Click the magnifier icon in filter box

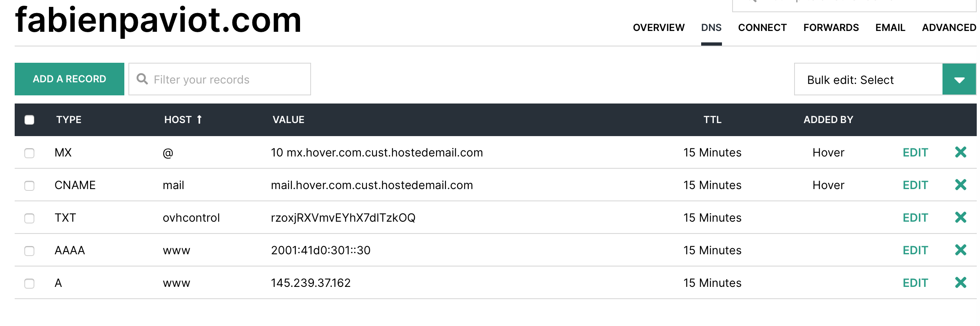(x=142, y=79)
